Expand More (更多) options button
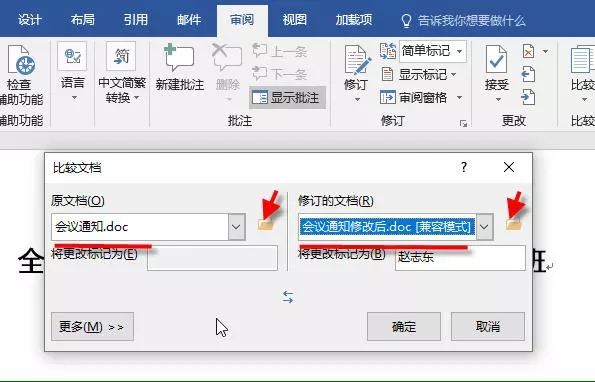The height and width of the screenshot is (382, 595). pos(93,327)
